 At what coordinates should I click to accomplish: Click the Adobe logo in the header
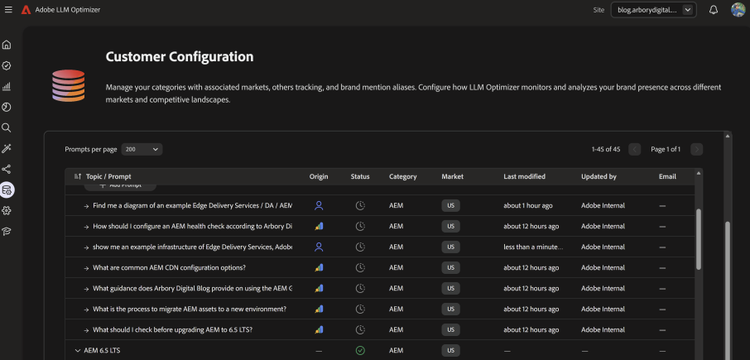[x=26, y=10]
